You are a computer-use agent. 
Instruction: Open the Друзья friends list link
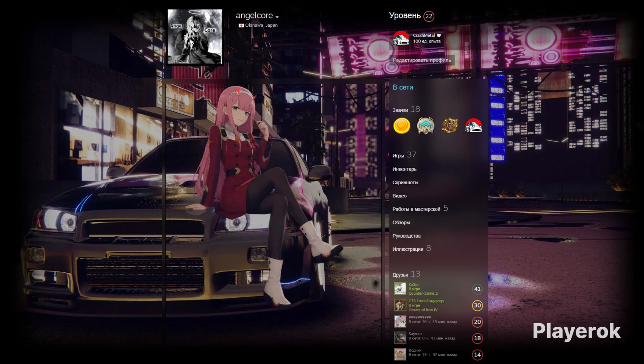point(400,275)
